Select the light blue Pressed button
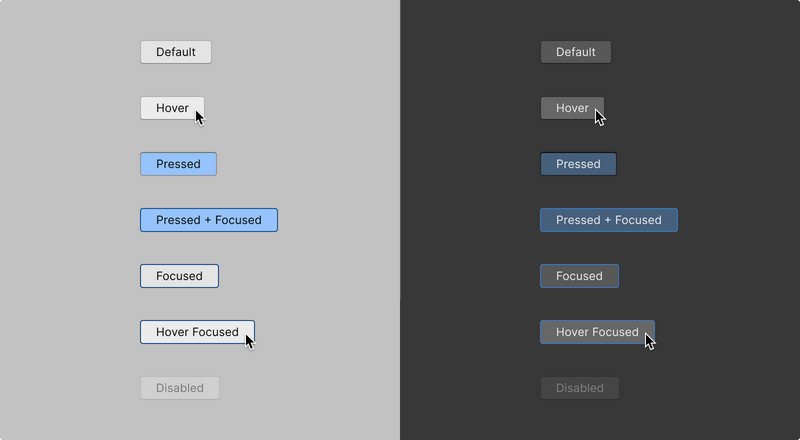Image resolution: width=800 pixels, height=440 pixels. point(178,164)
